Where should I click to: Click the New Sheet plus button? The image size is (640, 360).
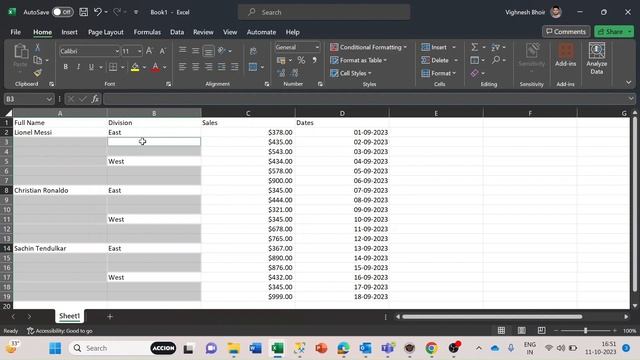pos(110,316)
